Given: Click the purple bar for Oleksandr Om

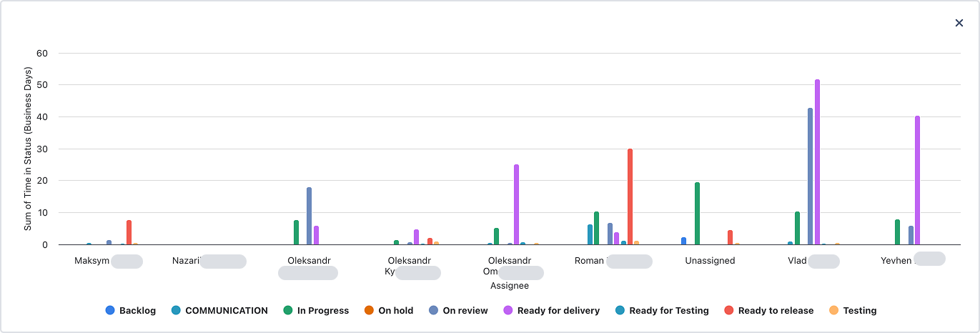Looking at the screenshot, I should [x=516, y=204].
